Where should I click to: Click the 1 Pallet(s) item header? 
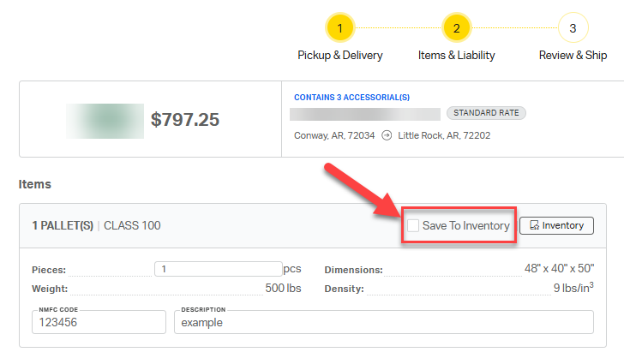(61, 226)
